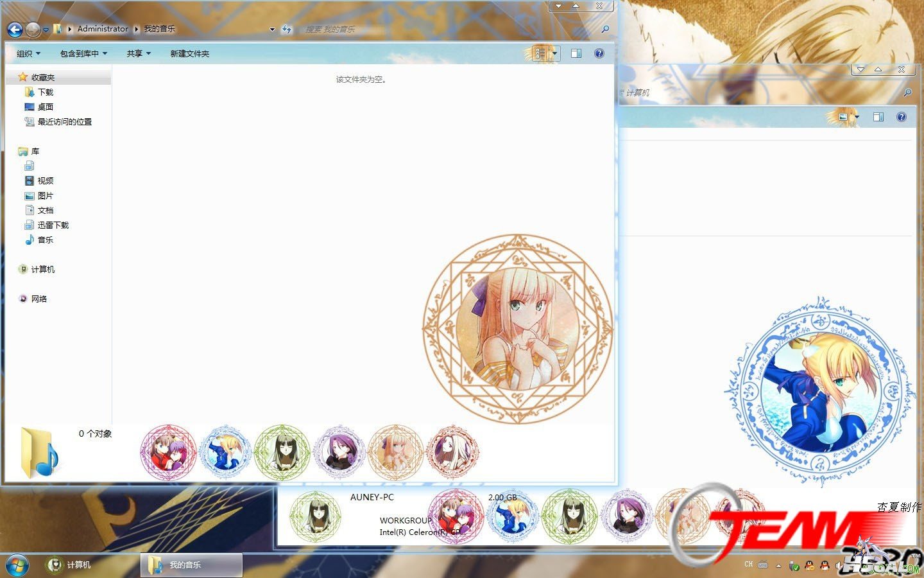
Task: Click the document icon beside 文档
Action: pyautogui.click(x=29, y=210)
